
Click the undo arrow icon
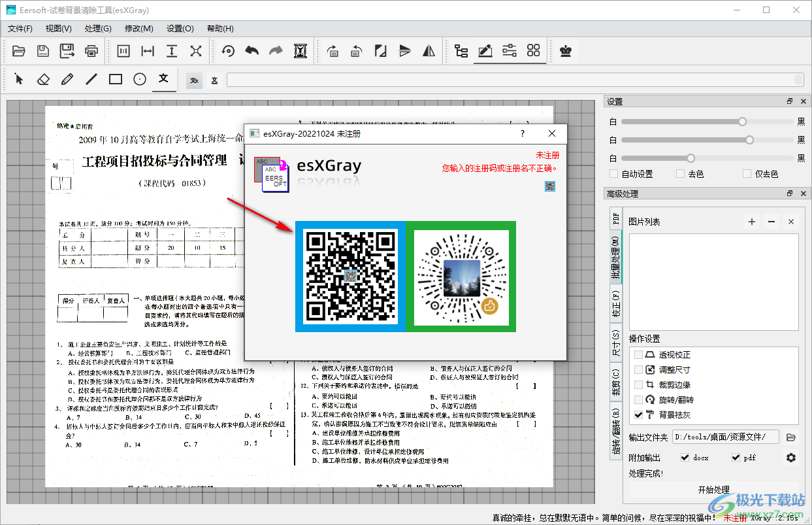(252, 50)
